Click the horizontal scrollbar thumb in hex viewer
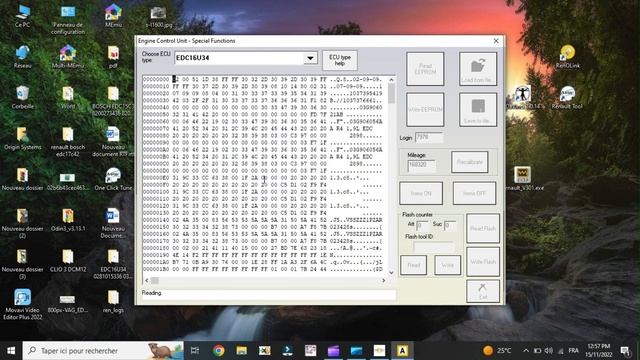The image size is (640, 360). [155, 280]
